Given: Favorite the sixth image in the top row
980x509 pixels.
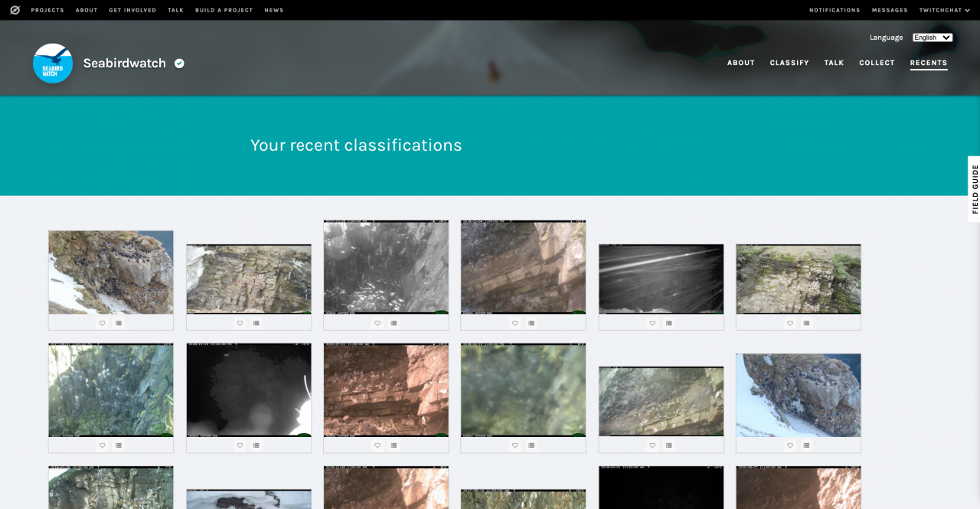Looking at the screenshot, I should (x=790, y=323).
